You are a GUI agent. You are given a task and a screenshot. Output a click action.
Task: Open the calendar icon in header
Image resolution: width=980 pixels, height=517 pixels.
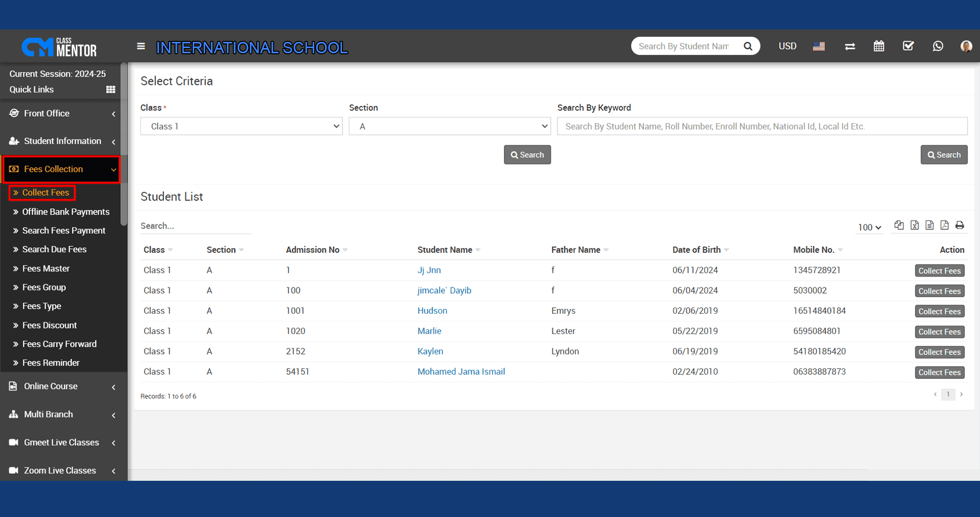coord(879,46)
